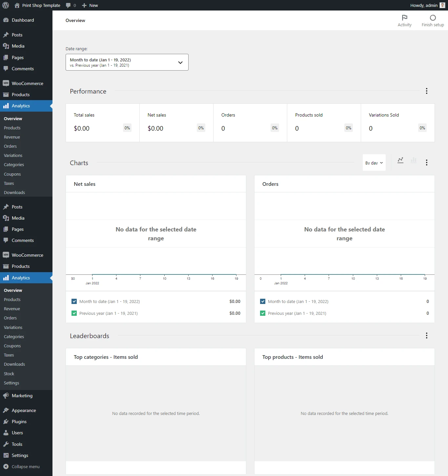The width and height of the screenshot is (448, 476).
Task: Click the Total sales performance card
Action: 103,123
